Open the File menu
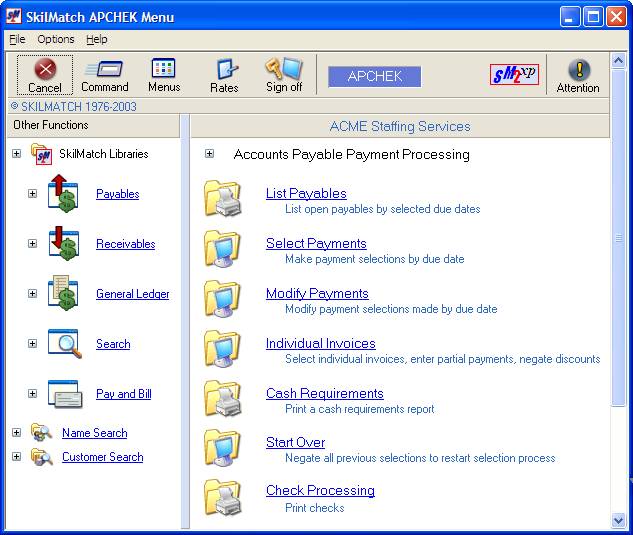 17,39
